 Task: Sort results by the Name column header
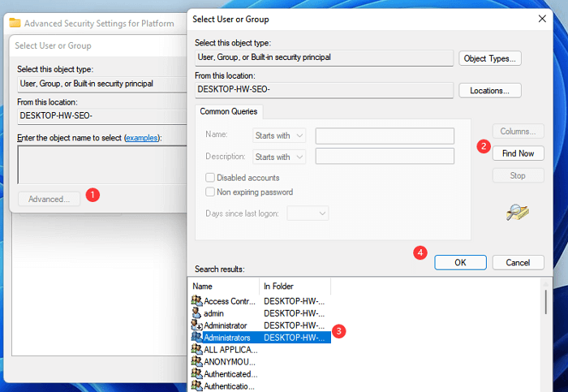pyautogui.click(x=223, y=286)
